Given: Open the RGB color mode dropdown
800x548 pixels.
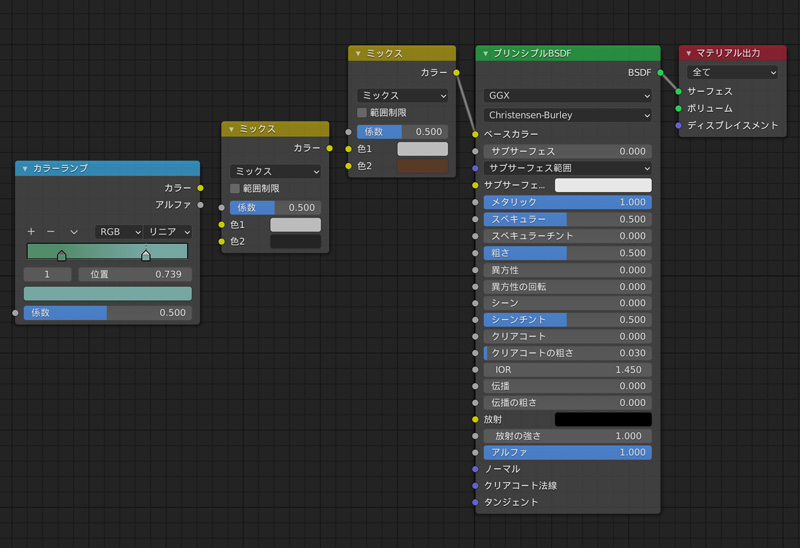Looking at the screenshot, I should click(118, 232).
